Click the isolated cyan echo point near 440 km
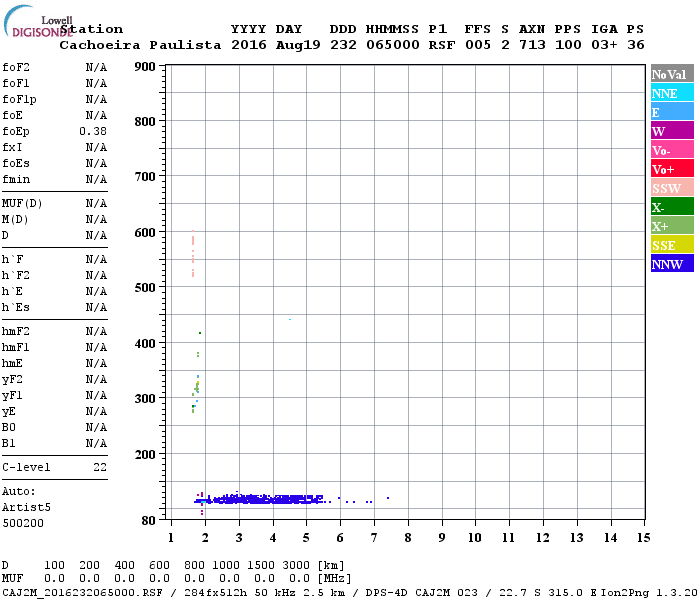Screen dimensions: 700x600 click(290, 320)
